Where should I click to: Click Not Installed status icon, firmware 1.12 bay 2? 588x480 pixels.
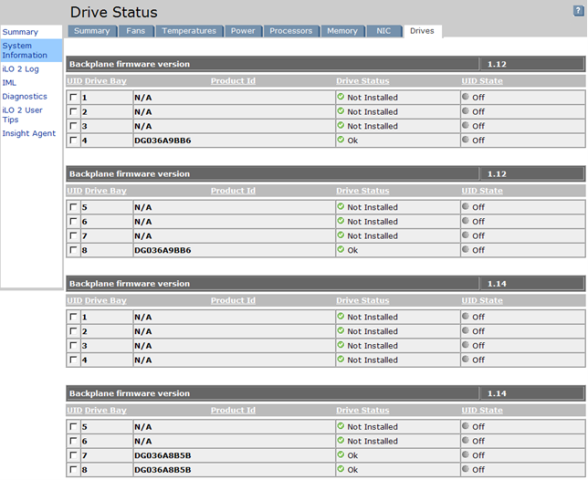coord(340,111)
